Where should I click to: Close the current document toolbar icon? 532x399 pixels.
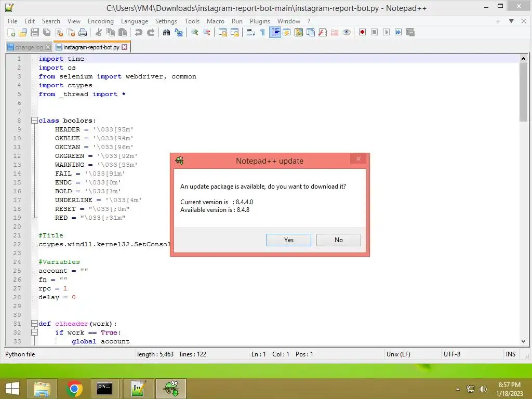pos(59,32)
